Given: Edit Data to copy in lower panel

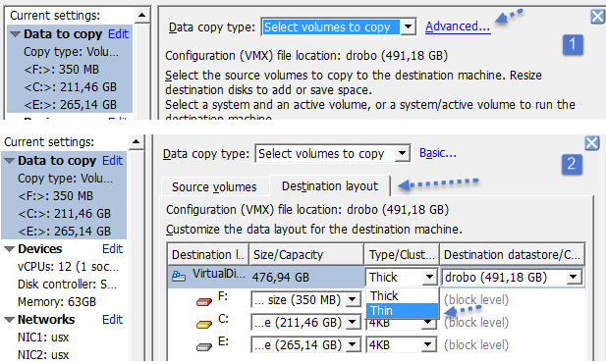Looking at the screenshot, I should (x=112, y=161).
